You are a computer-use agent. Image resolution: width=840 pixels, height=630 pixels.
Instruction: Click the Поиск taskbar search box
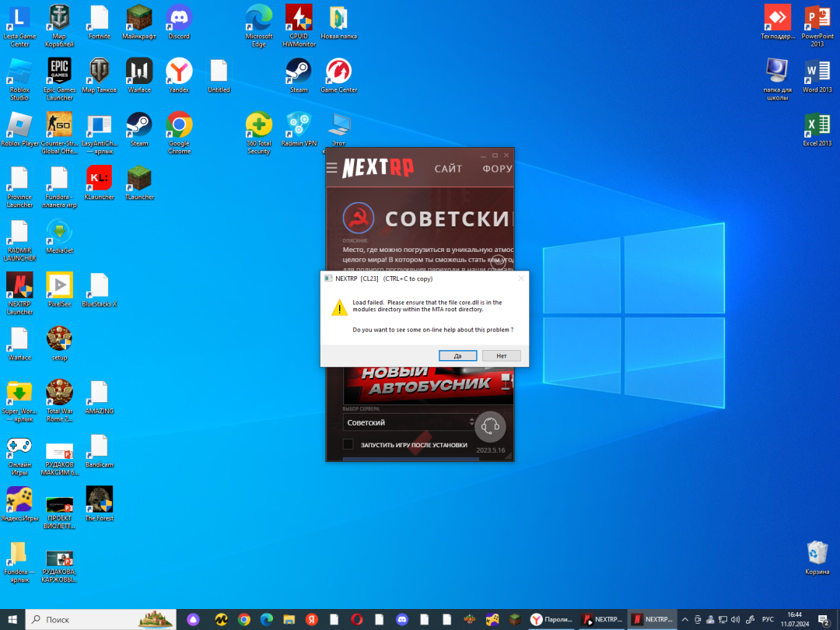pos(101,619)
